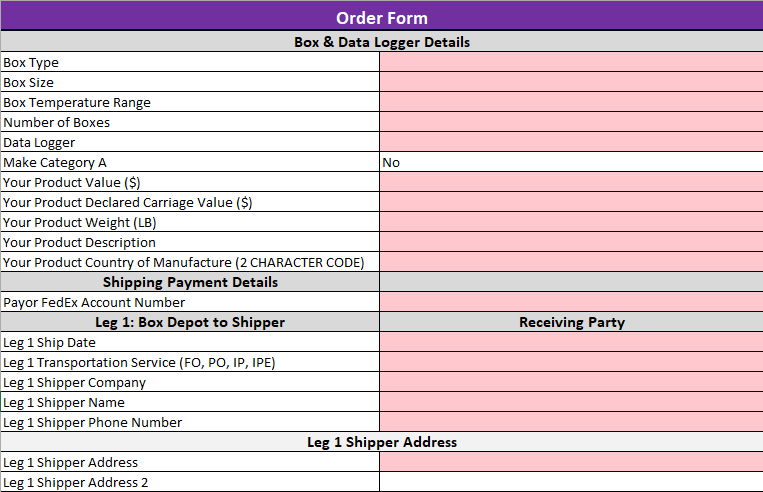The height and width of the screenshot is (492, 763).
Task: Select the Data Logger input cell
Action: point(570,142)
